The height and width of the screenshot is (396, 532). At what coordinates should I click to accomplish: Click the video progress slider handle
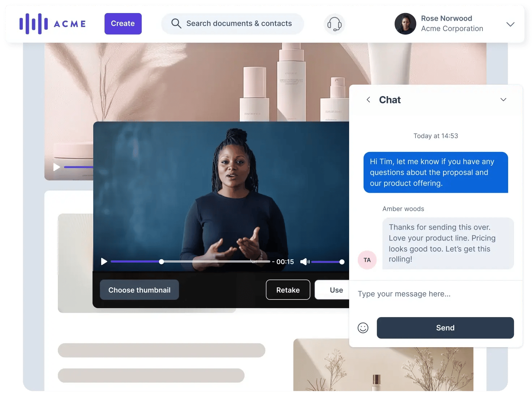tap(162, 262)
